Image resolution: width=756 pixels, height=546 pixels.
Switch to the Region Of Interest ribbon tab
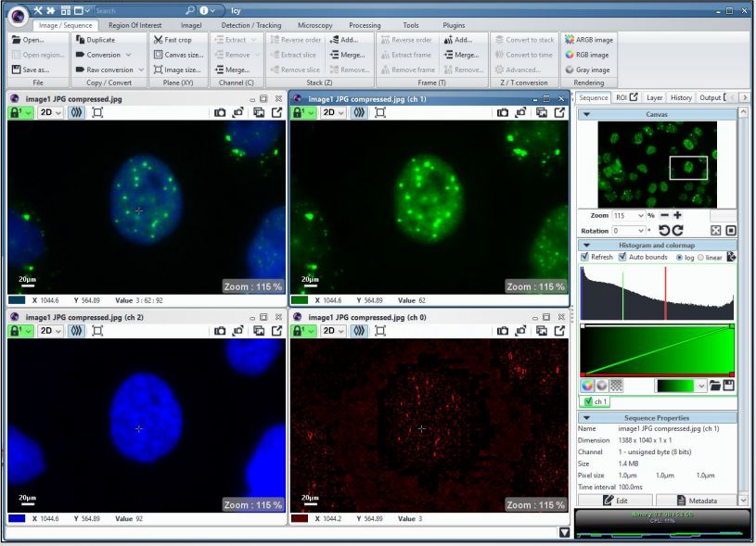coord(135,25)
